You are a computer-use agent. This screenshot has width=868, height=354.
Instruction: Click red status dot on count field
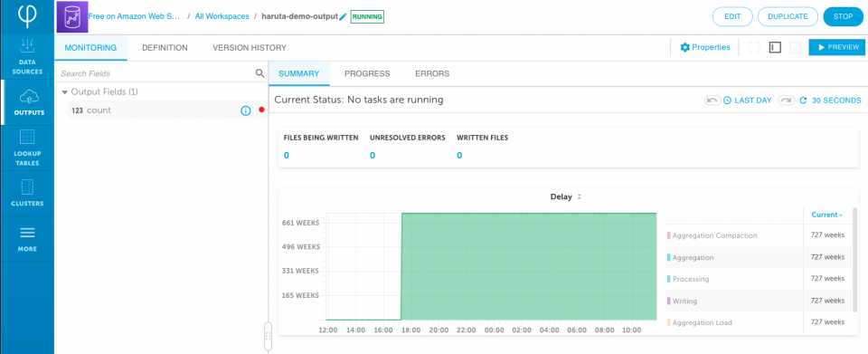[x=261, y=110]
